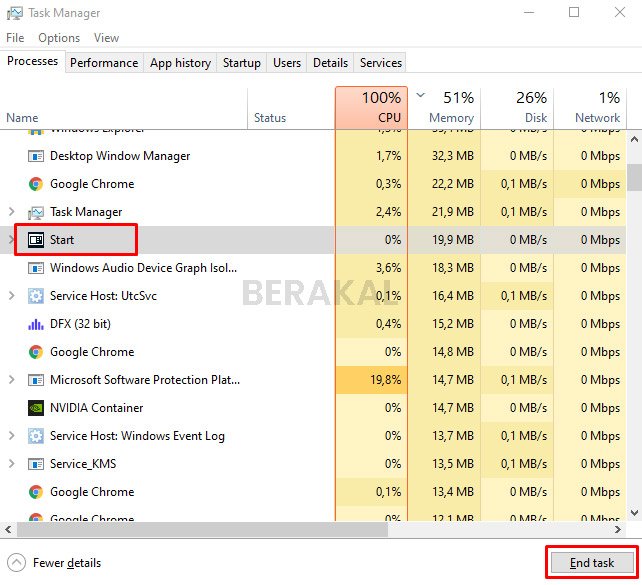Click the Desktop Window Manager process icon
The height and width of the screenshot is (585, 642).
tap(36, 156)
